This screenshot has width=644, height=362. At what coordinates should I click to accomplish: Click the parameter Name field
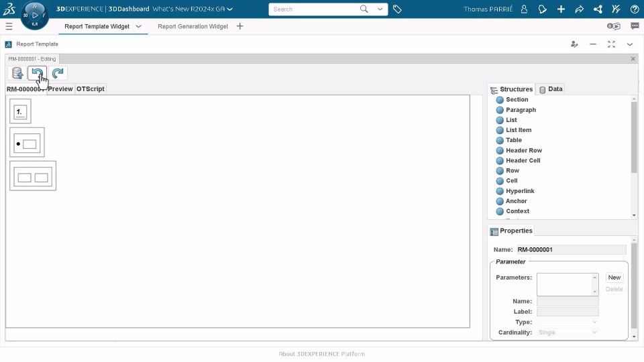568,301
